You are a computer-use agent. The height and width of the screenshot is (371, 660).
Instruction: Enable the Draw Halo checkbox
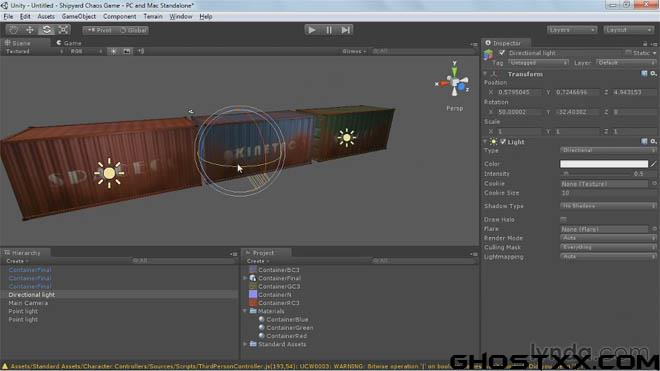pyautogui.click(x=563, y=219)
